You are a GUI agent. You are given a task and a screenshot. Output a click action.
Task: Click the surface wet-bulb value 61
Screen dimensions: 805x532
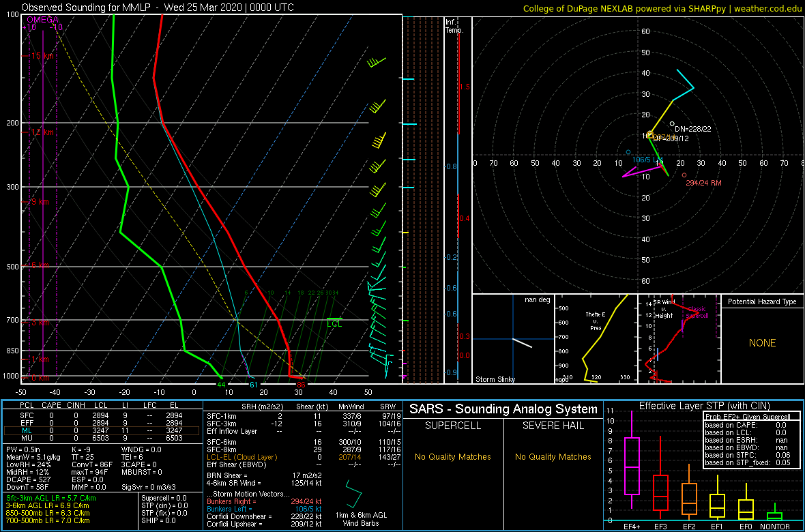[253, 384]
